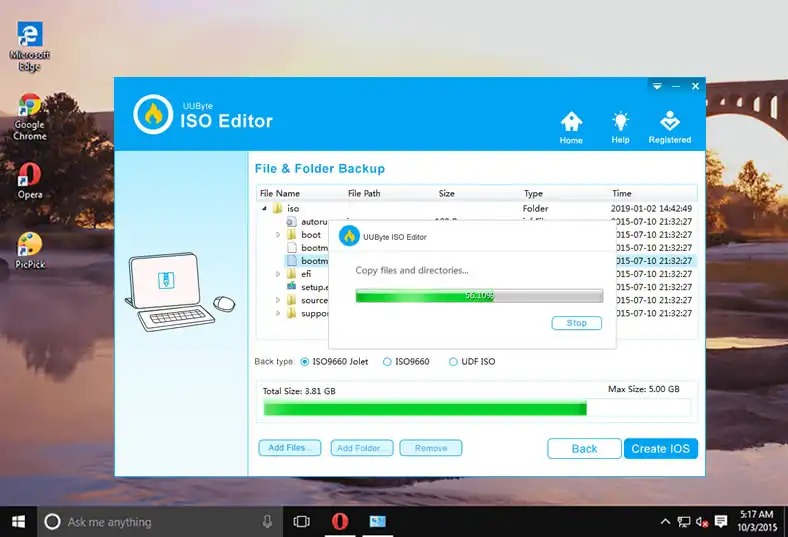Click the muted volume tray icon
This screenshot has height=537, width=788.
coord(702,522)
